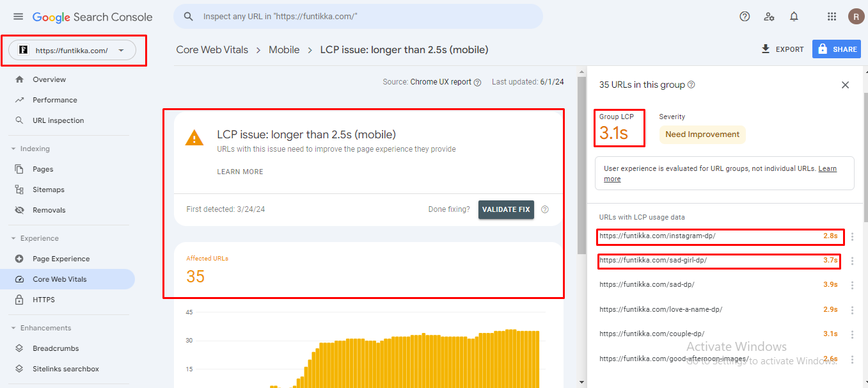Select the funtikka.com/sad-girl-dp/ URL row

point(718,260)
